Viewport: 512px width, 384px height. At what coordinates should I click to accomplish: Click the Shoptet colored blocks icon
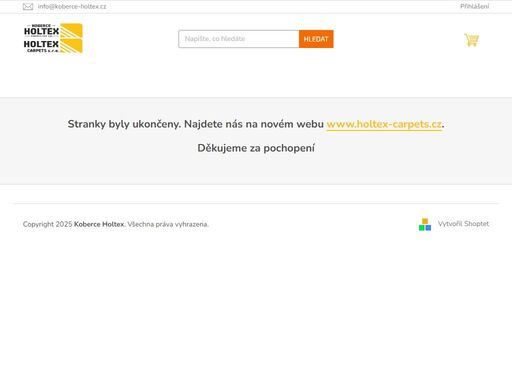425,224
